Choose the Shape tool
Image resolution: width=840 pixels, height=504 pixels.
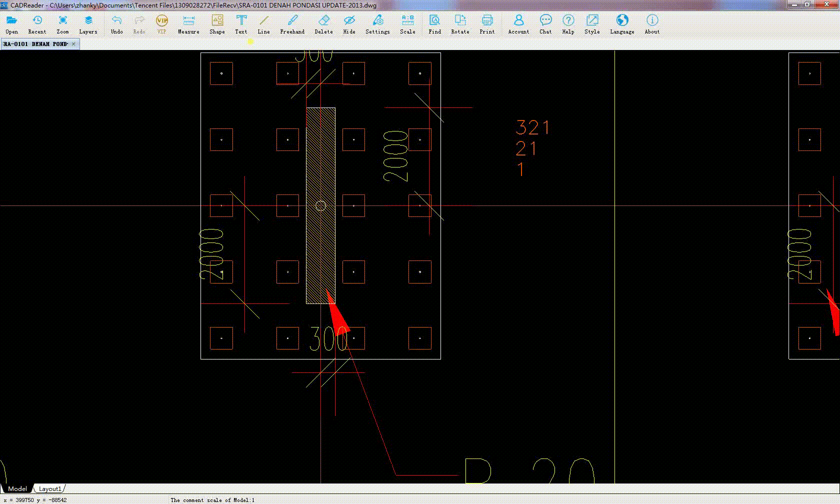point(217,24)
